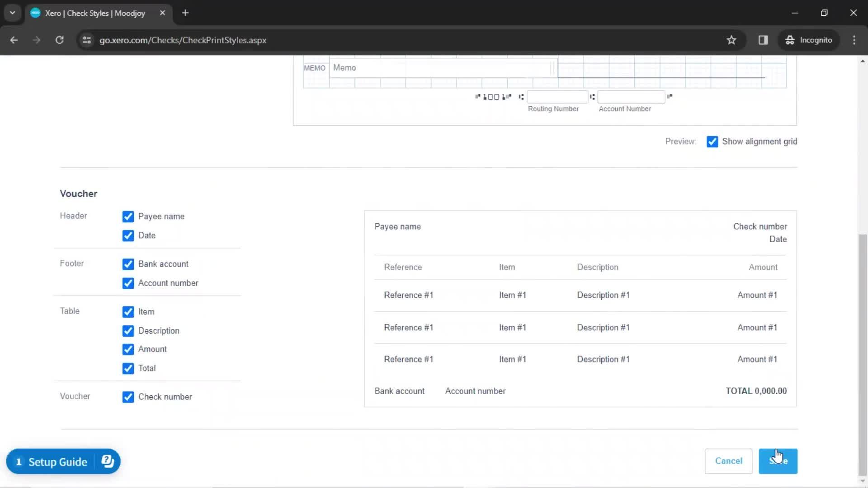The width and height of the screenshot is (868, 488).
Task: Click Date text in voucher preview
Action: click(x=778, y=239)
